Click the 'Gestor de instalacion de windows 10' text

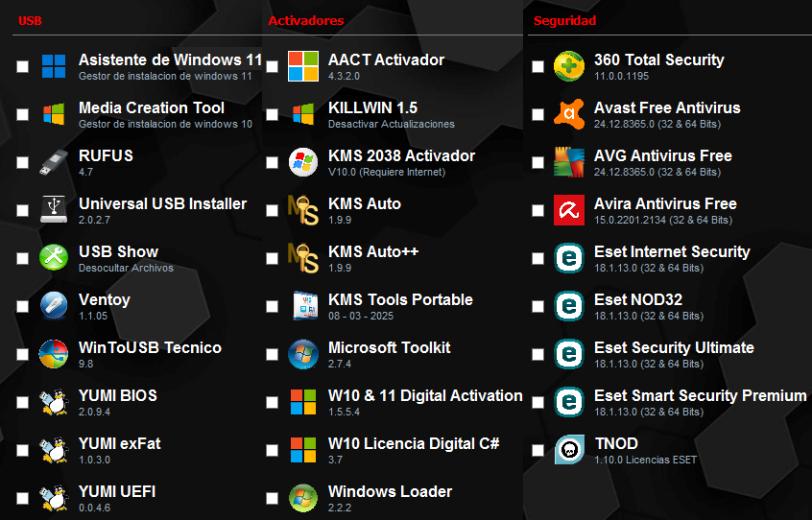click(166, 124)
